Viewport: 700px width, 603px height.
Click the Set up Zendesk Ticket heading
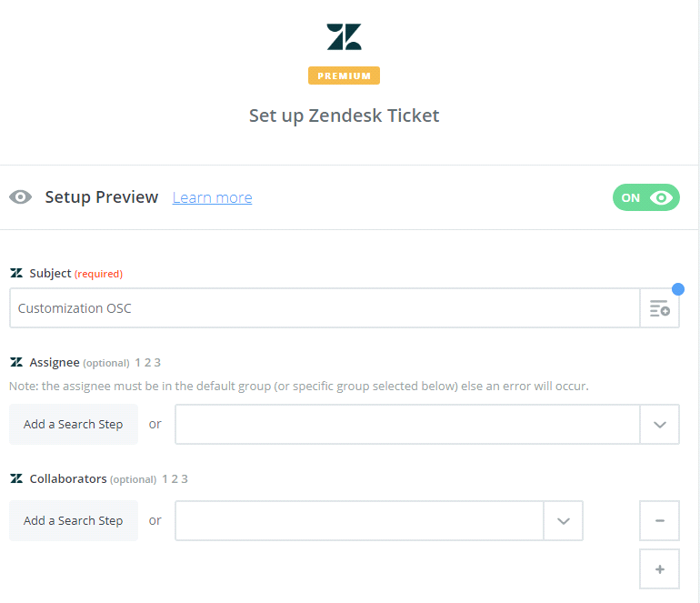coord(344,116)
